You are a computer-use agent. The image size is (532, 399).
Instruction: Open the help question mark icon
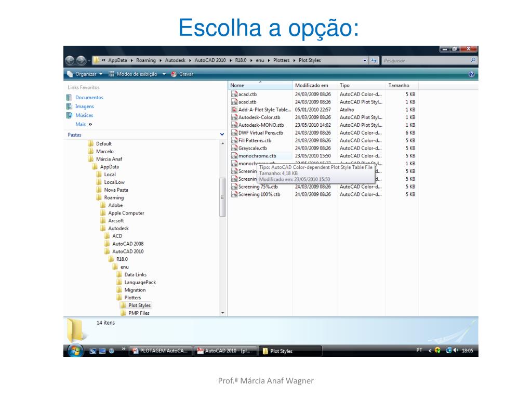(471, 74)
